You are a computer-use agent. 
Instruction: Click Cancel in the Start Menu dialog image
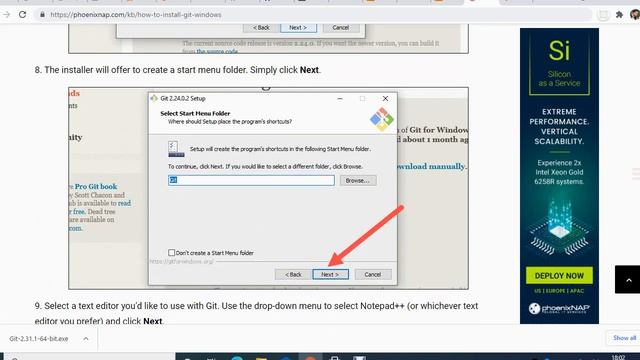(373, 274)
